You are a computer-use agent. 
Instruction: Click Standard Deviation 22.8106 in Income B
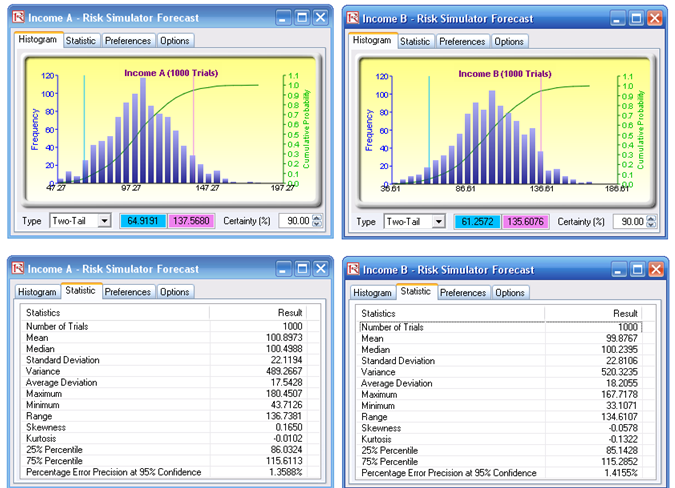click(x=622, y=361)
